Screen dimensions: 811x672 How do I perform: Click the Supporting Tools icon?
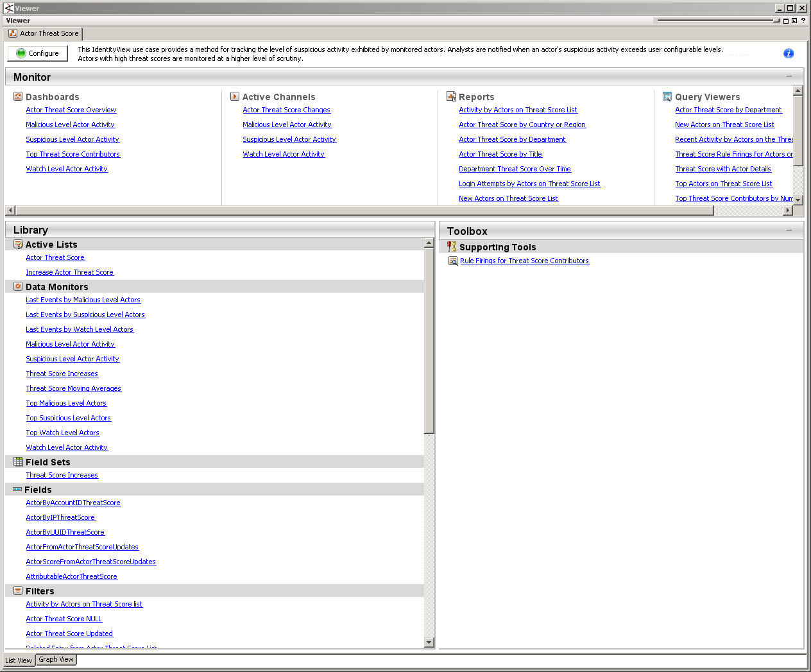[452, 246]
